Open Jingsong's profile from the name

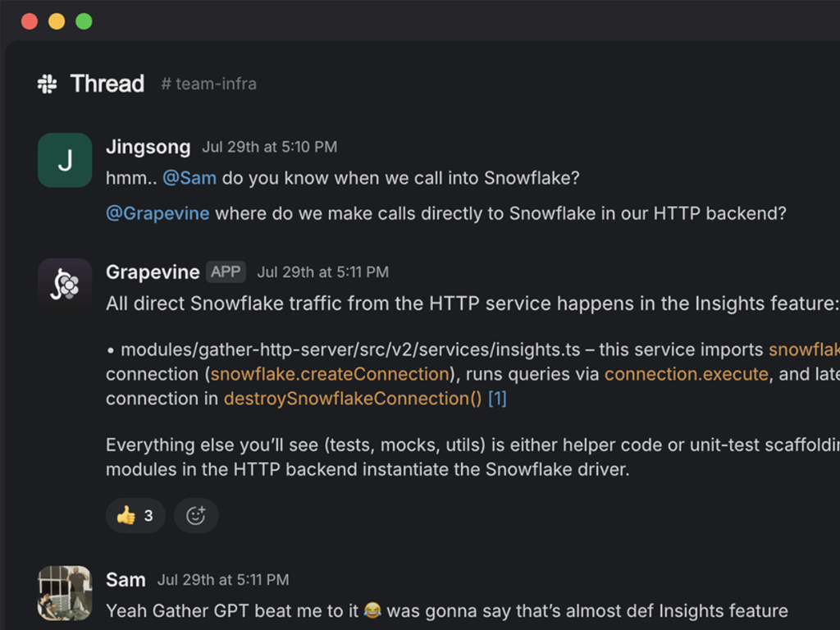coord(148,147)
